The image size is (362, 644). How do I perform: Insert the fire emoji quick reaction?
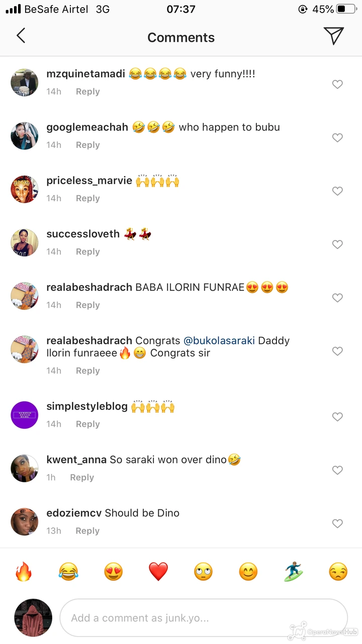click(23, 572)
